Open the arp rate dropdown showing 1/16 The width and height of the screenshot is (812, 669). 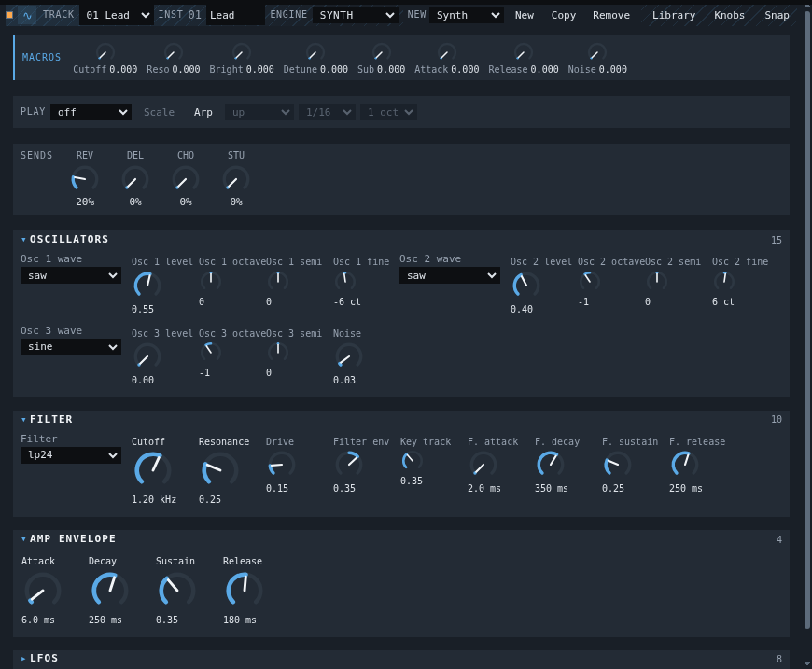pos(327,112)
